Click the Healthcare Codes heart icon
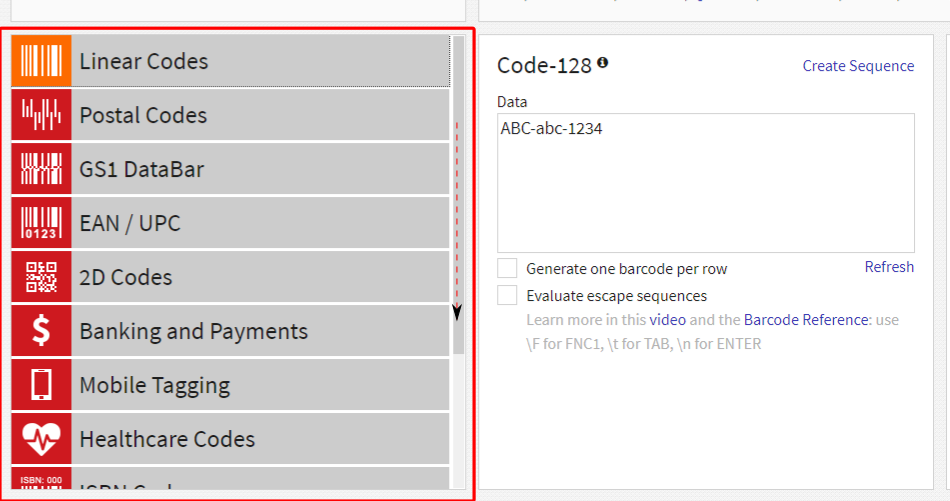The height and width of the screenshot is (501, 950). point(41,439)
